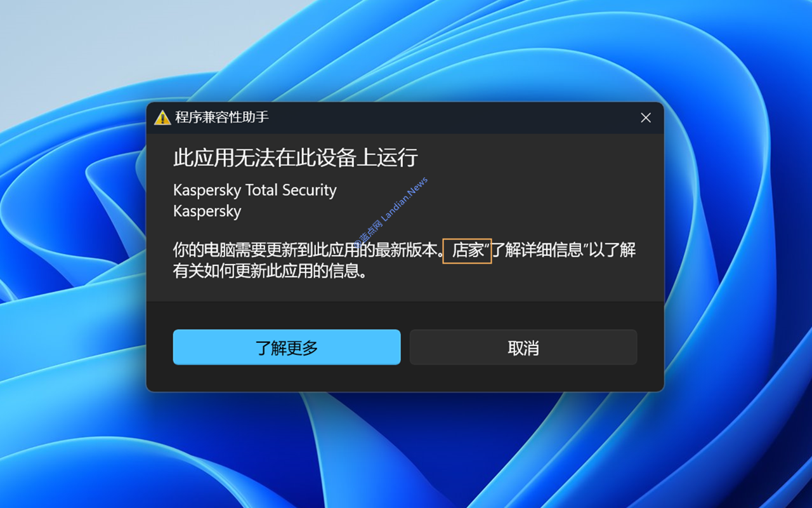
Task: Close the 程序兼容性助手 dialog
Action: 646,117
